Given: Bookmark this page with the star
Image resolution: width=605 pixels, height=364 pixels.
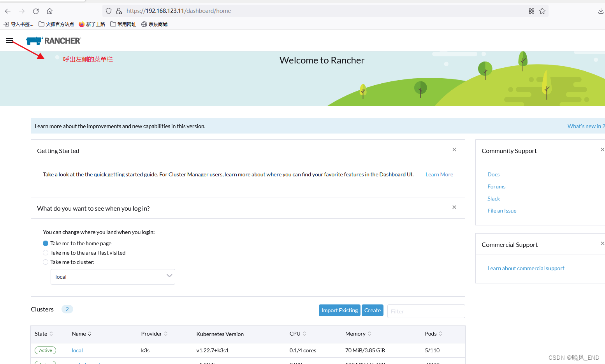Looking at the screenshot, I should (x=542, y=11).
